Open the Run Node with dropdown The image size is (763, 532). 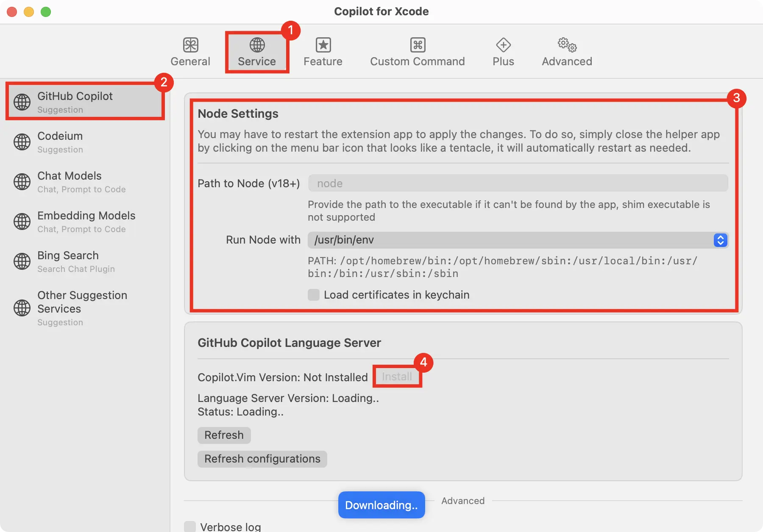tap(518, 240)
